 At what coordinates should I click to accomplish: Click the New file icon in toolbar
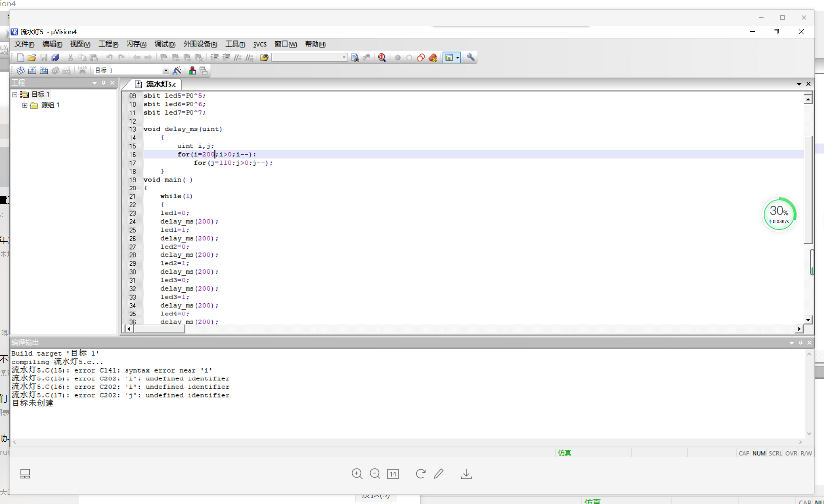[x=20, y=58]
